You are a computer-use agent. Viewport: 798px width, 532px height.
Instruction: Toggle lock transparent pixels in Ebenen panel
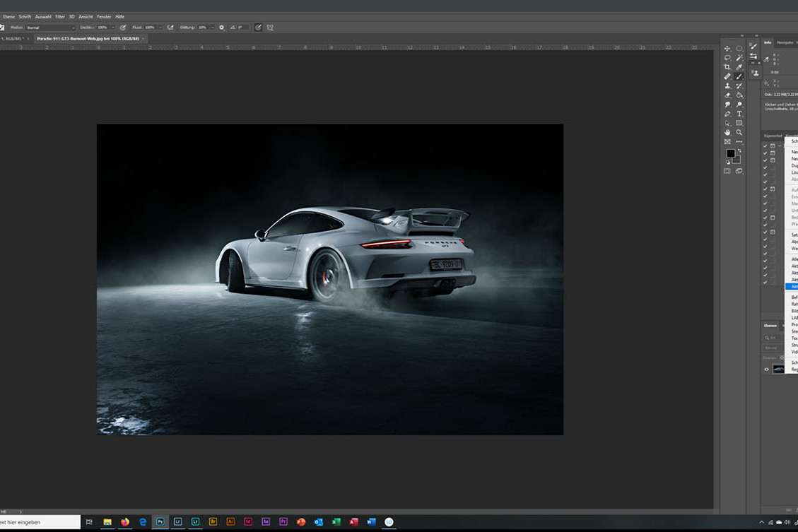click(782, 357)
